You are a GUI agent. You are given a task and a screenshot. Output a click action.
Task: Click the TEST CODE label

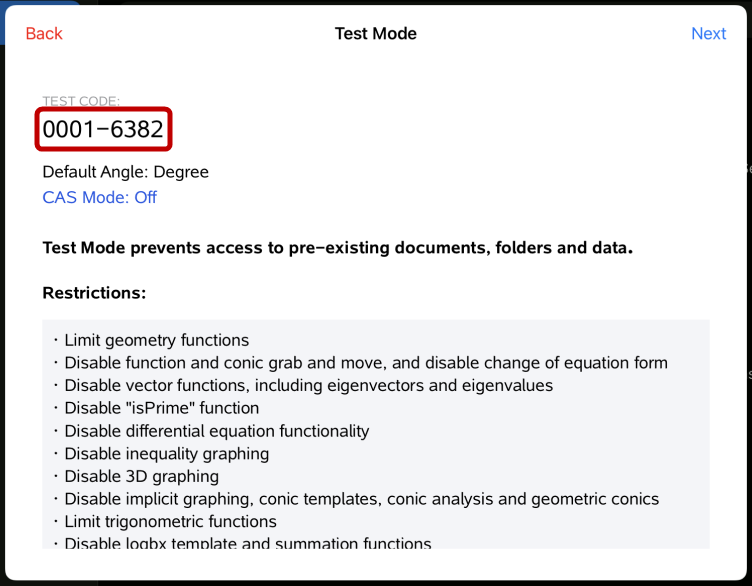point(81,101)
